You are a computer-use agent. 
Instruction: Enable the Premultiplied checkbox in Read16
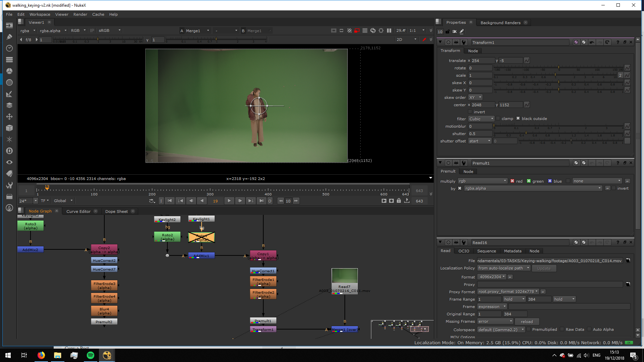pos(529,329)
